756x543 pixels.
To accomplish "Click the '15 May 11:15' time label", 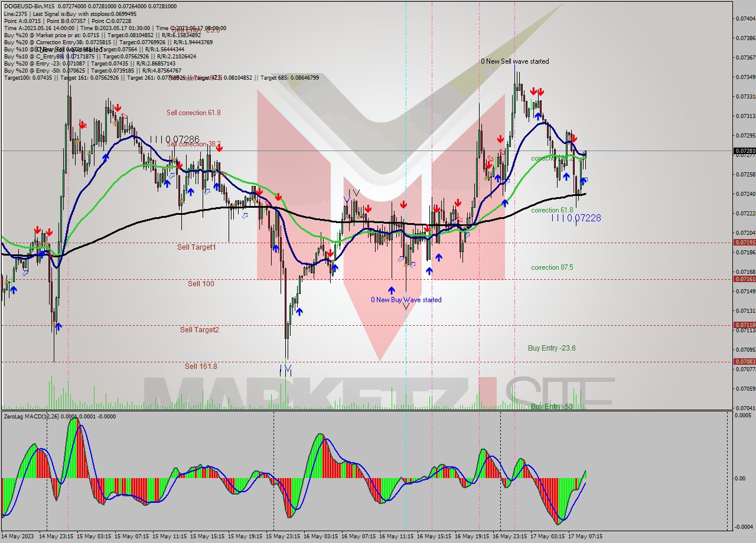I will 170,537.
